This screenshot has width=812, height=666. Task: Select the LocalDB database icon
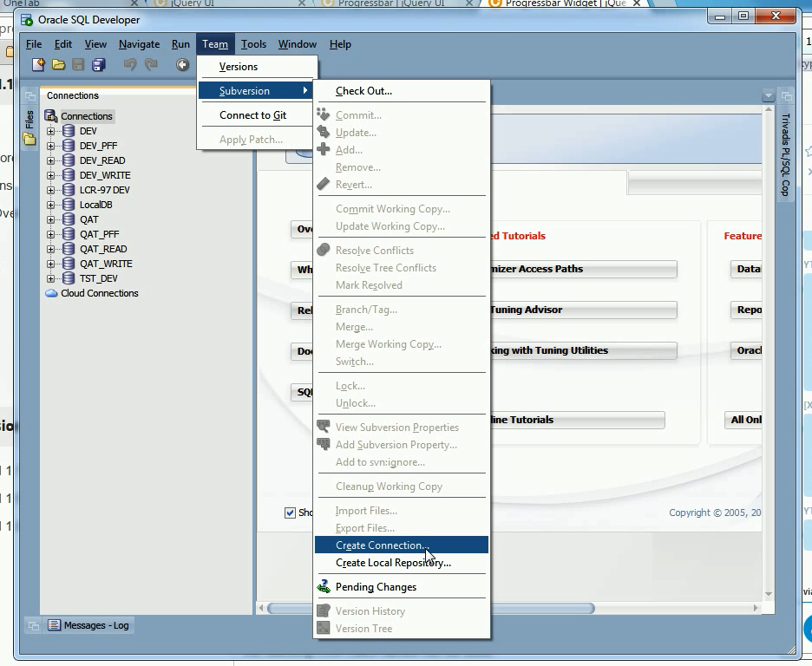coord(69,205)
